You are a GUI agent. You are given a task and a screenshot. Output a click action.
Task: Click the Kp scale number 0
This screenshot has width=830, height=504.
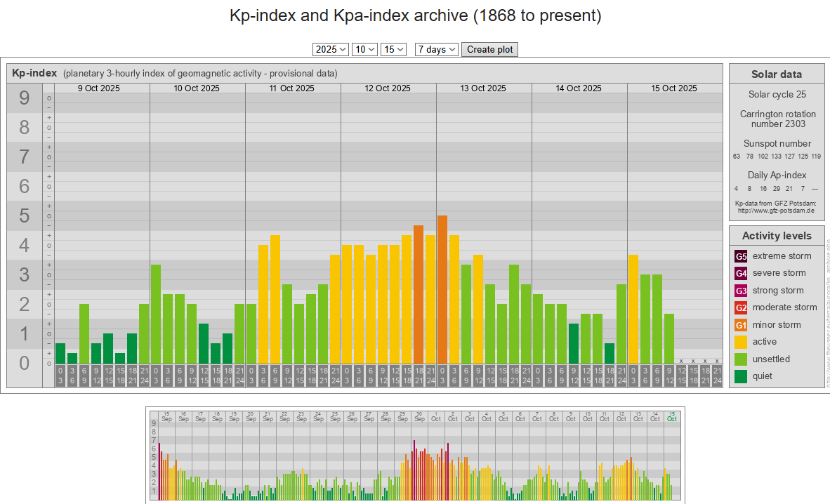click(x=25, y=363)
